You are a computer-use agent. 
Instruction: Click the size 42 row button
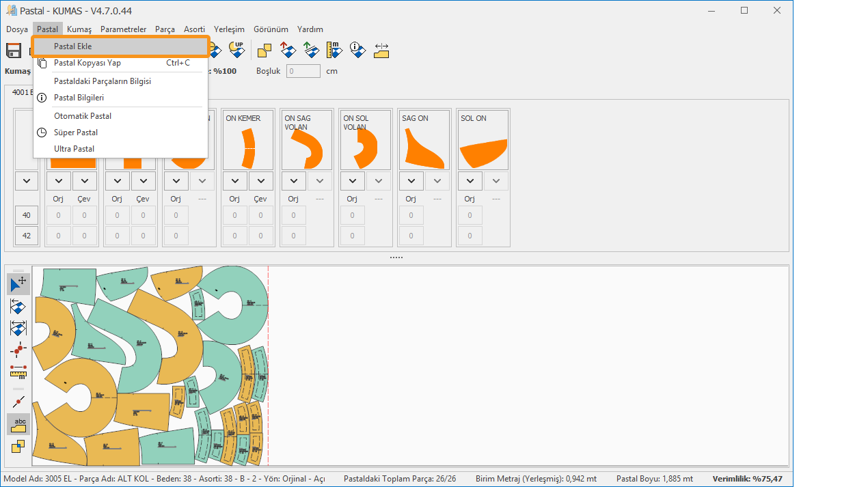[x=27, y=236]
